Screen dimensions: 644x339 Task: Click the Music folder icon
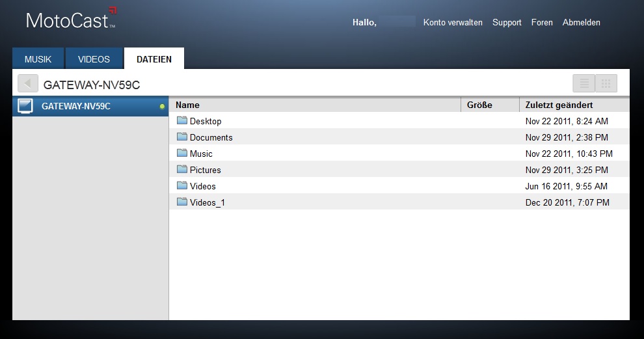pos(182,154)
